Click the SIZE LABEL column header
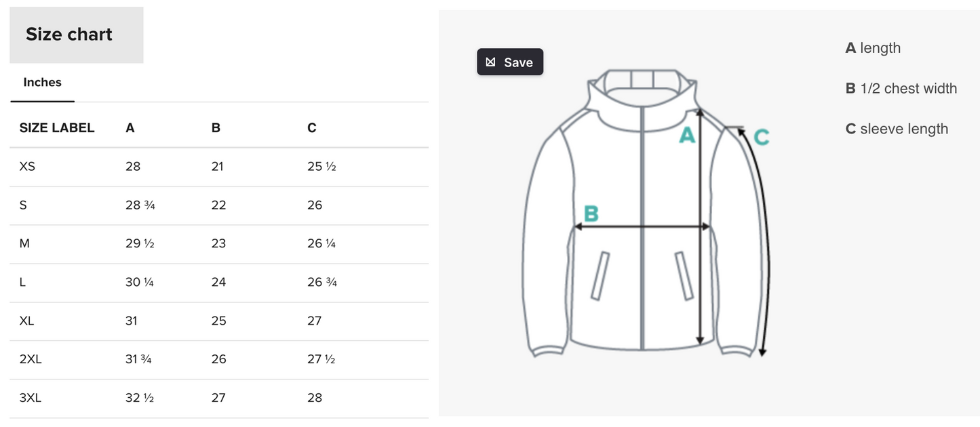980x427 pixels. tap(57, 128)
